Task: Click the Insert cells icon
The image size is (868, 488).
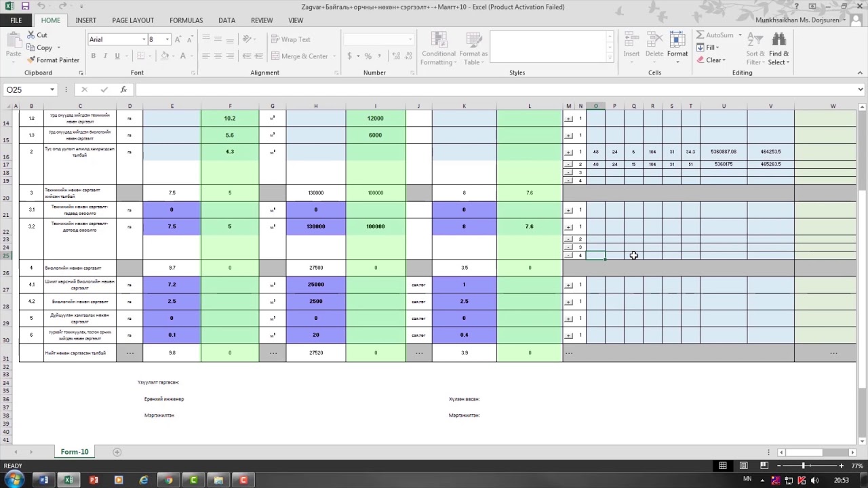Action: (x=631, y=40)
